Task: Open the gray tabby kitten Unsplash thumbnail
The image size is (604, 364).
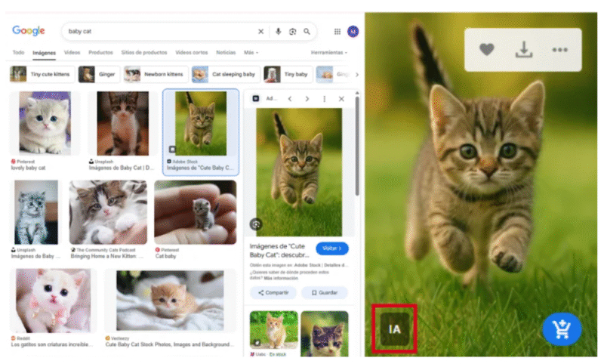Action: (35, 212)
